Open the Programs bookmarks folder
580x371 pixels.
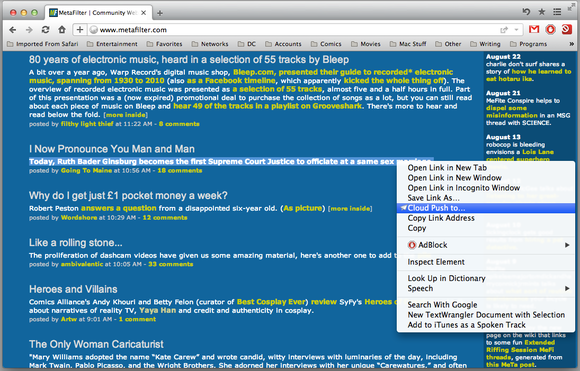point(529,44)
